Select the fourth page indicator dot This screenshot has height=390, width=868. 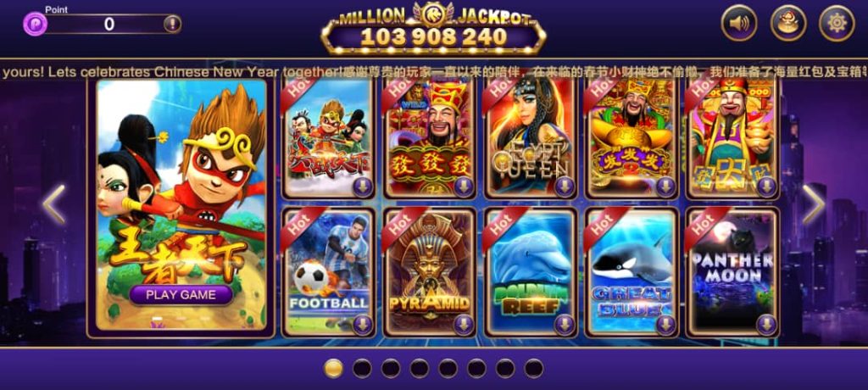[419, 369]
